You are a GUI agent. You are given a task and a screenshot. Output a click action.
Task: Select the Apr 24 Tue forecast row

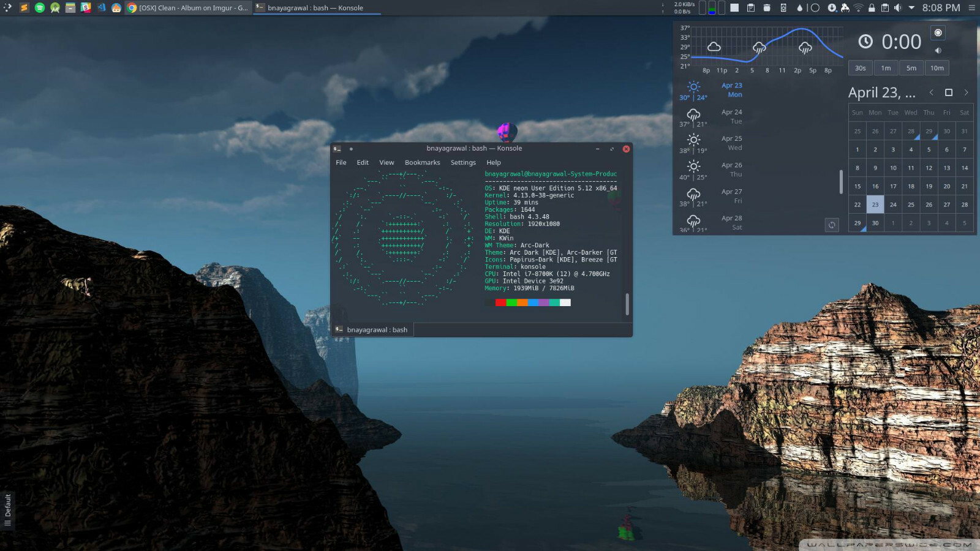711,116
